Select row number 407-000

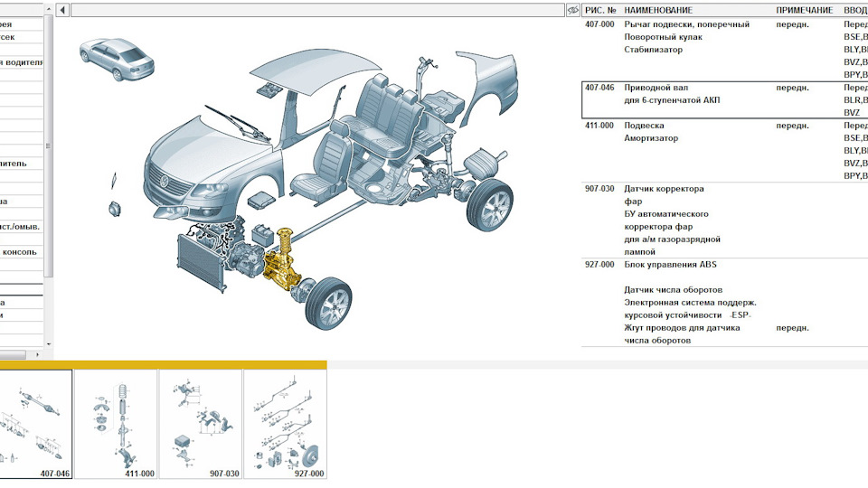tap(599, 24)
